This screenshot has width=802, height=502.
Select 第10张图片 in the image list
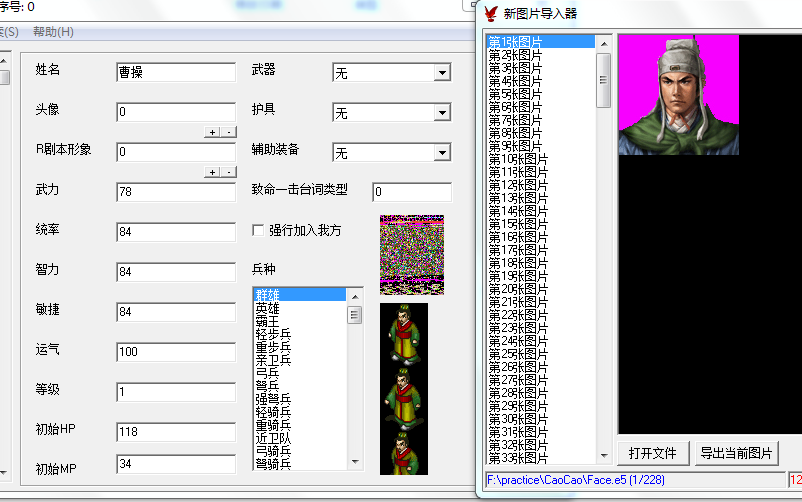tap(517, 159)
